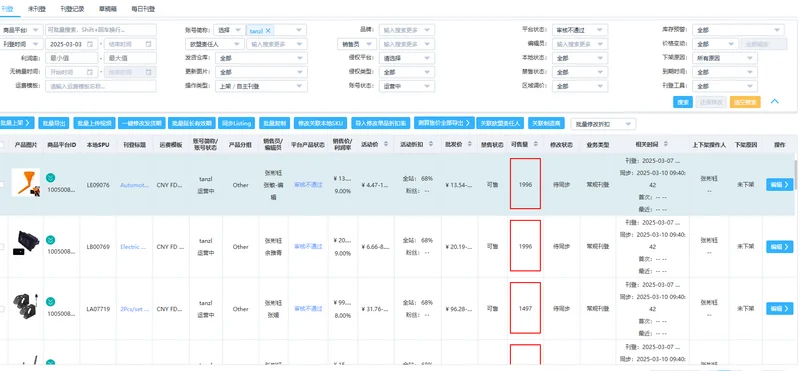Open 库存预警 dropdown
Screen dimensions: 800x371
(738, 30)
